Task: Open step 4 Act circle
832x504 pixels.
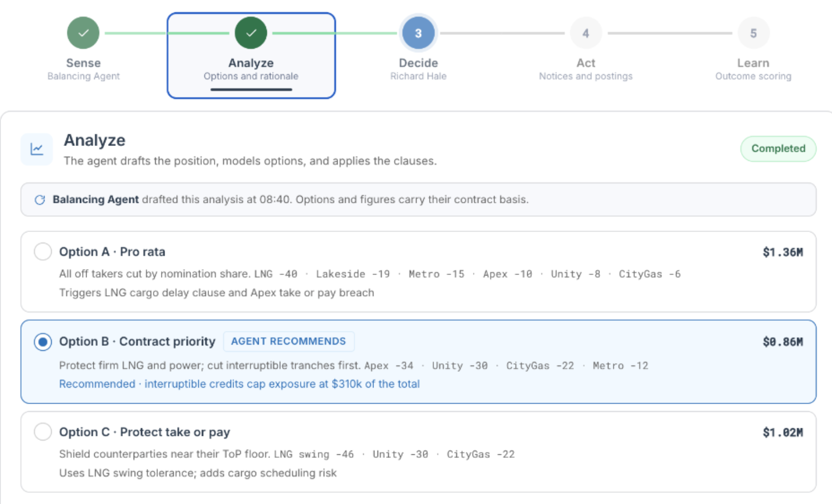Action: [x=586, y=33]
